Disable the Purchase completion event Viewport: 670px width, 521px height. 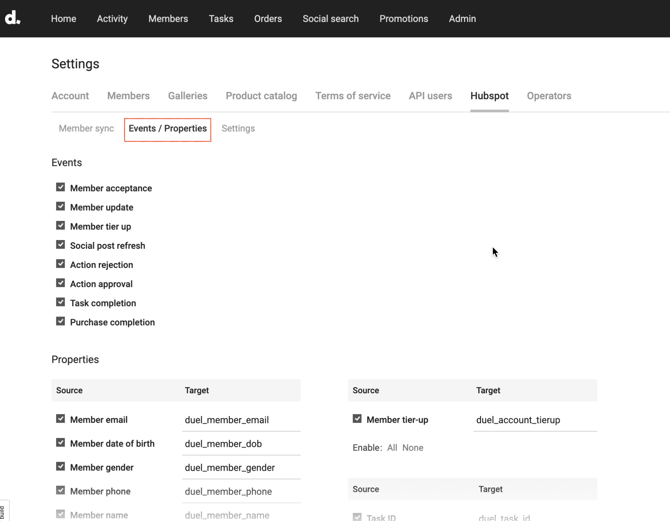coord(61,321)
